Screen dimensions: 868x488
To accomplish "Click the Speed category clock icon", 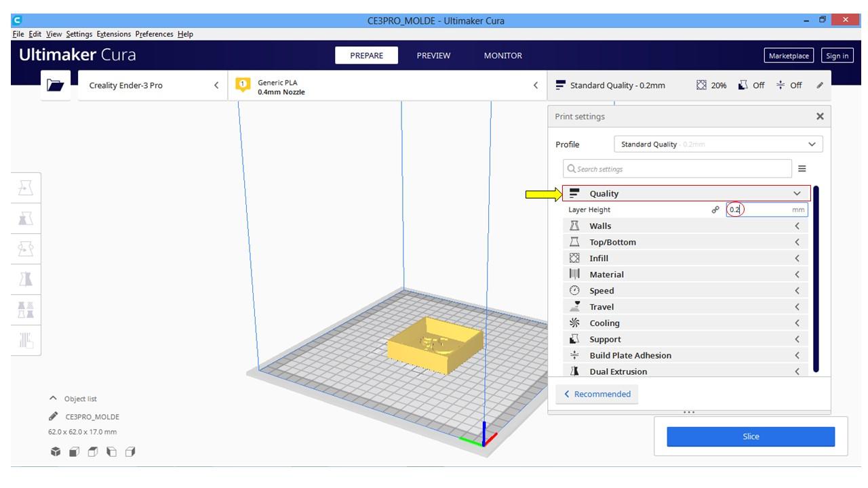I will point(575,291).
